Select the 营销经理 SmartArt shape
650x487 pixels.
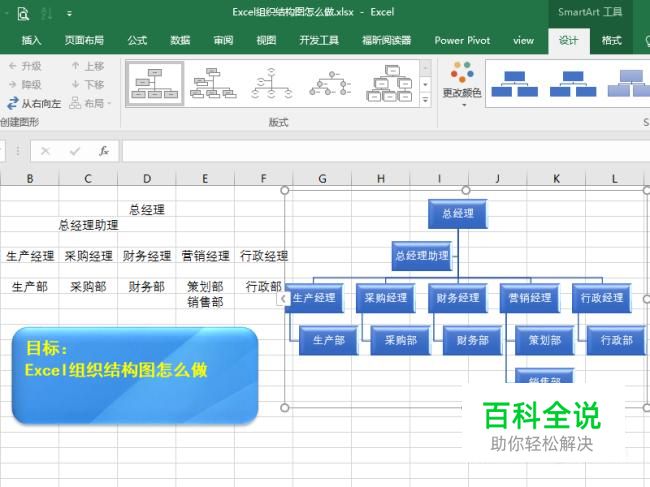pos(530,298)
